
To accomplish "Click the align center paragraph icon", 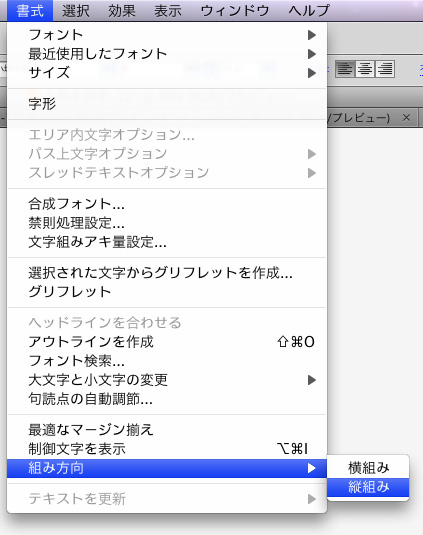I will point(365,69).
